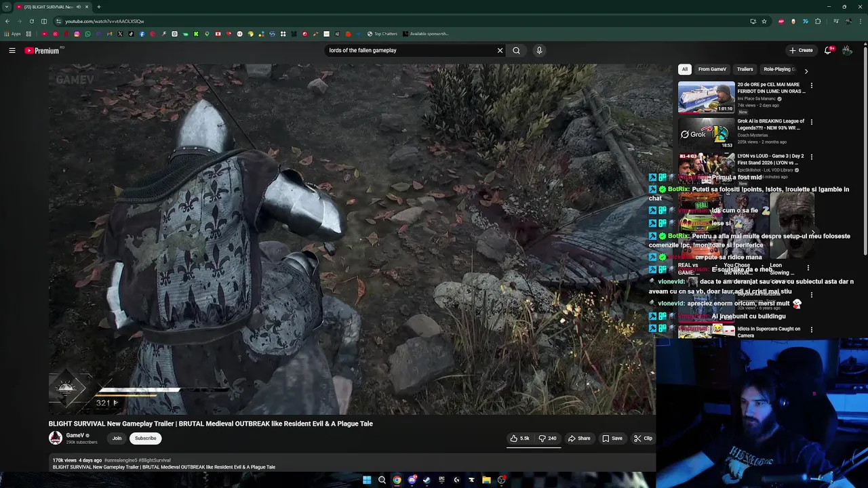Viewport: 868px width, 488px height.
Task: View site information icon in address bar
Action: tap(58, 21)
